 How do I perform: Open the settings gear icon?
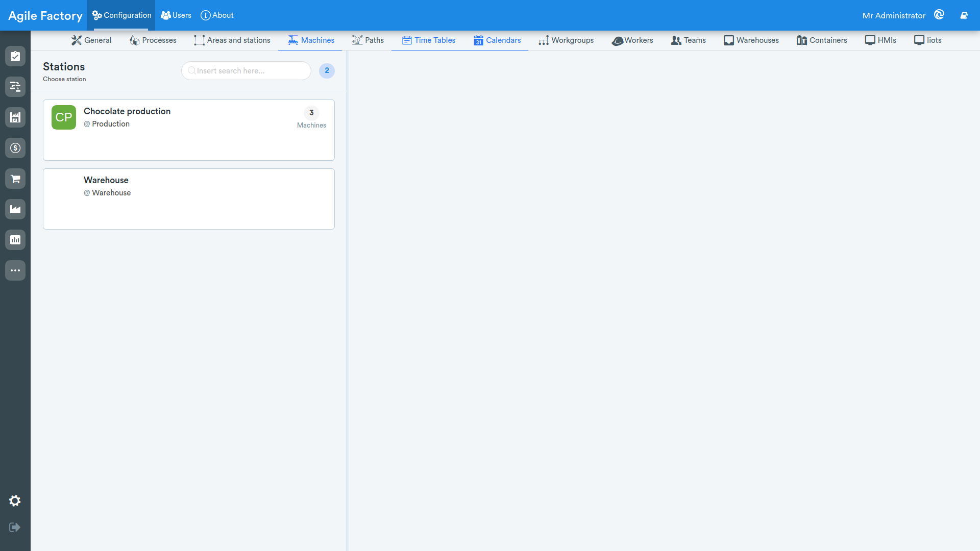point(15,501)
